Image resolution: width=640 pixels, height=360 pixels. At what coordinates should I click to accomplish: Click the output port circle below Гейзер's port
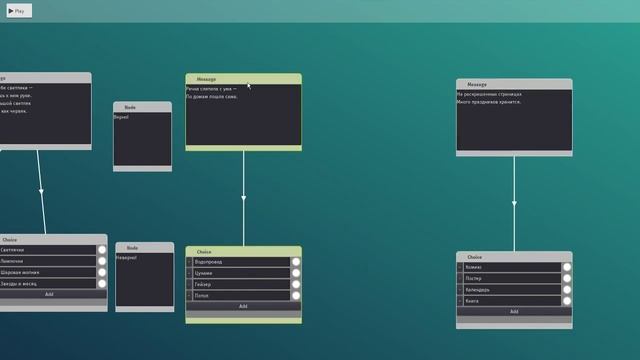[x=296, y=296]
